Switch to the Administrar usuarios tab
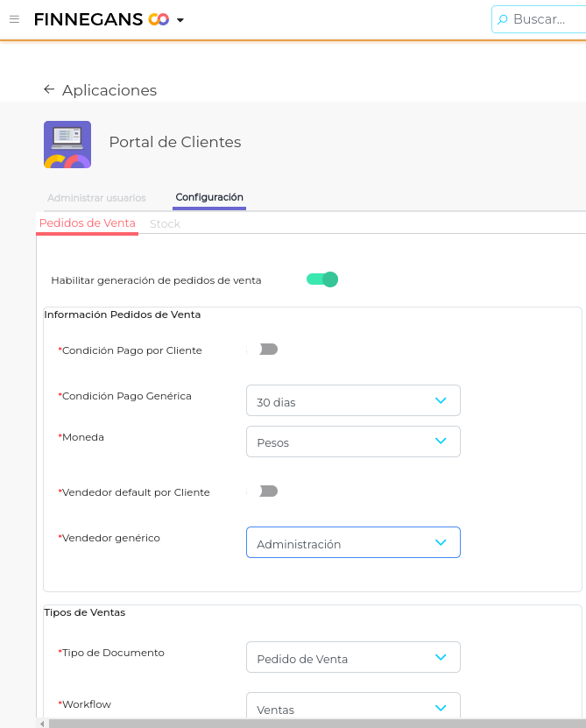586x728 pixels. coord(96,198)
